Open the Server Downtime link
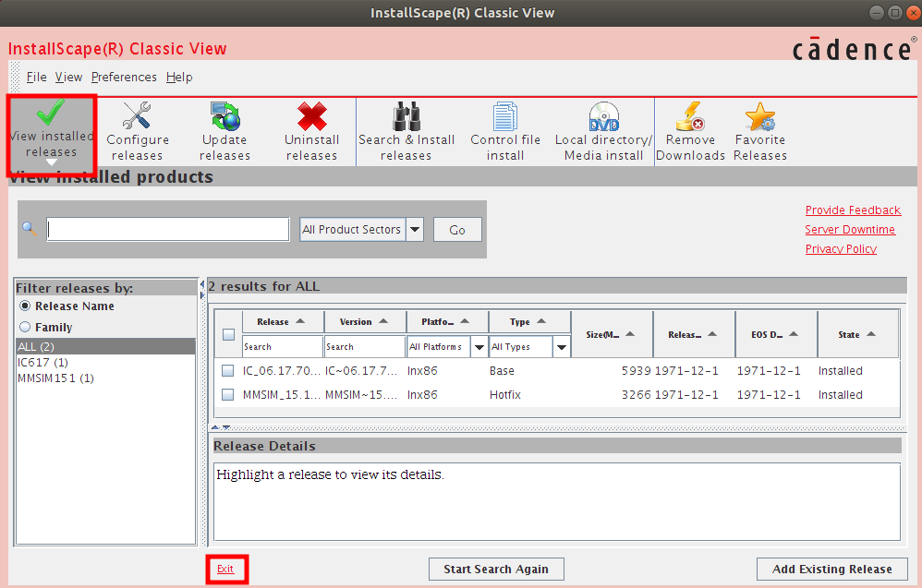 [850, 230]
